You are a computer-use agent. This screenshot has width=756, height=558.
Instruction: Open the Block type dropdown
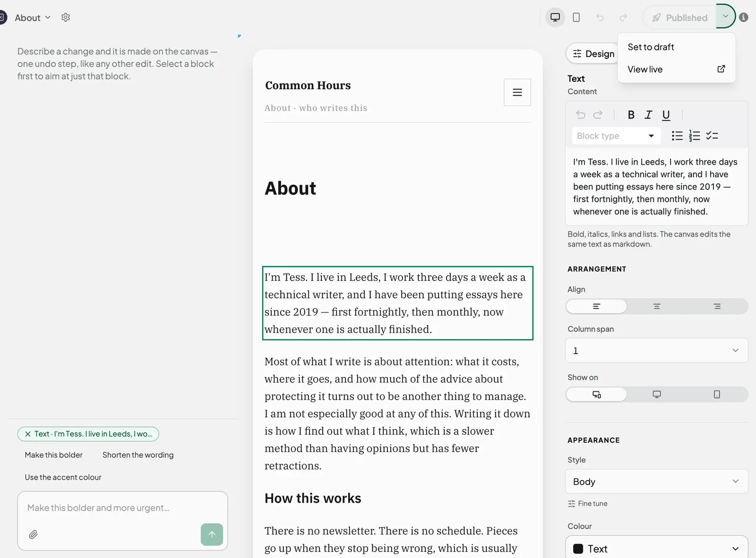point(616,136)
